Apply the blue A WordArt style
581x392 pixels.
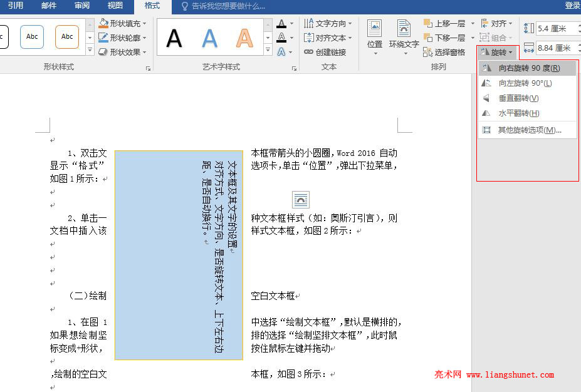209,38
